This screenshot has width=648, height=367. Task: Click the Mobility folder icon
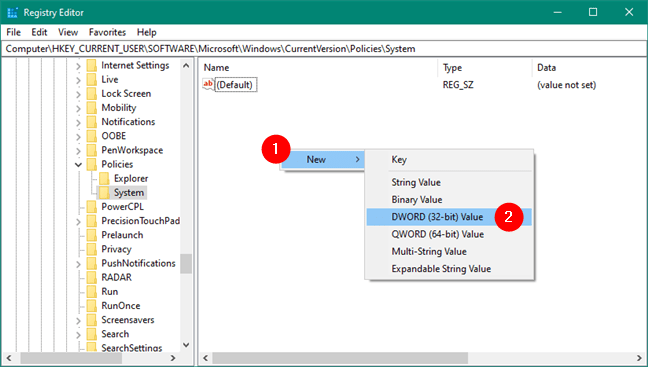[x=92, y=107]
